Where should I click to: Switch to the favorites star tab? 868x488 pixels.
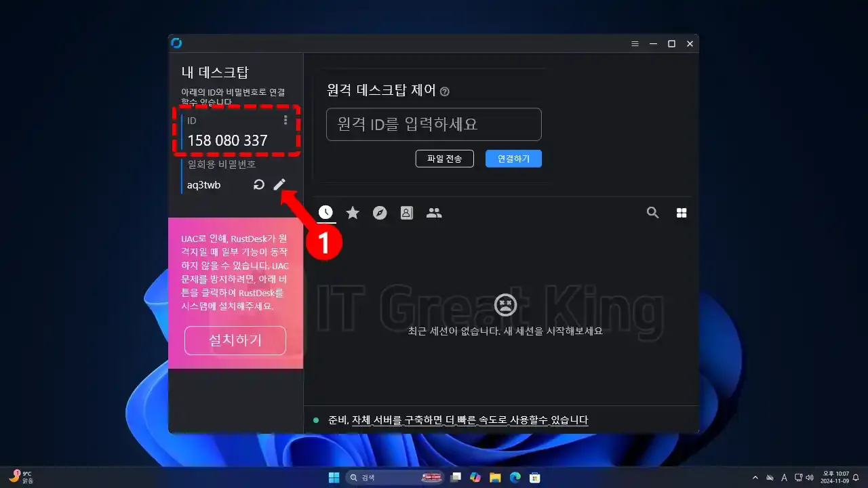click(353, 213)
